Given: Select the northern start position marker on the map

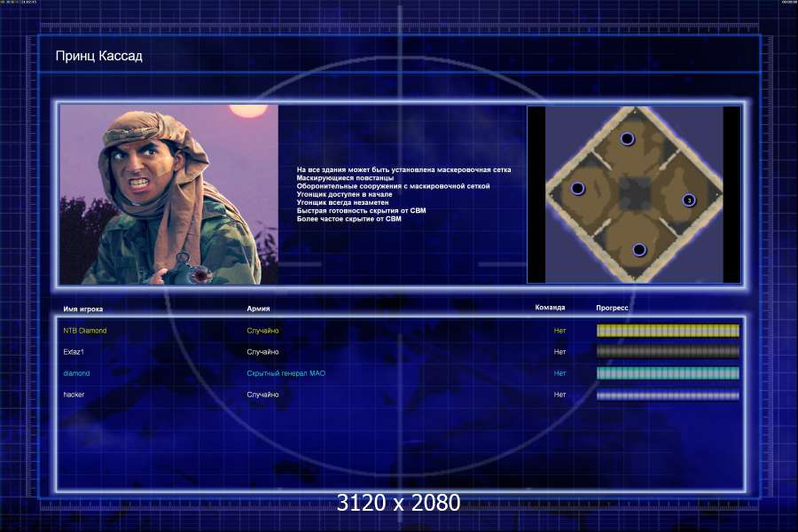Looking at the screenshot, I should point(627,138).
